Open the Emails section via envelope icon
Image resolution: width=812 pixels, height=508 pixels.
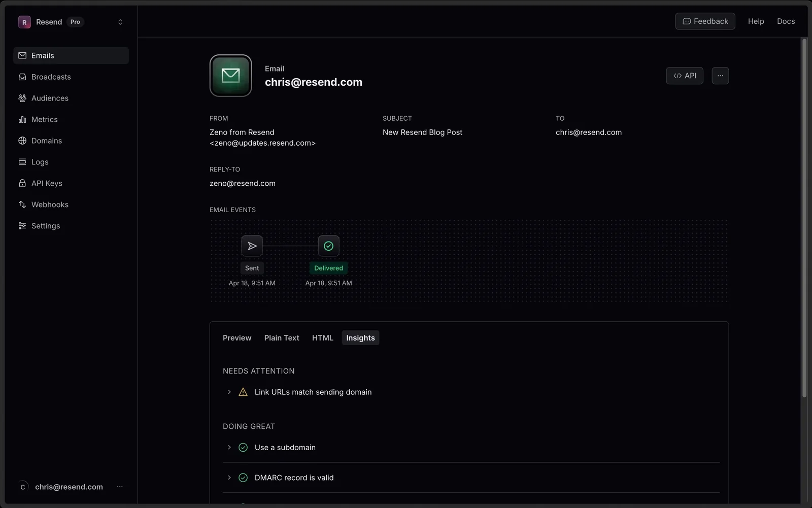pyautogui.click(x=22, y=55)
